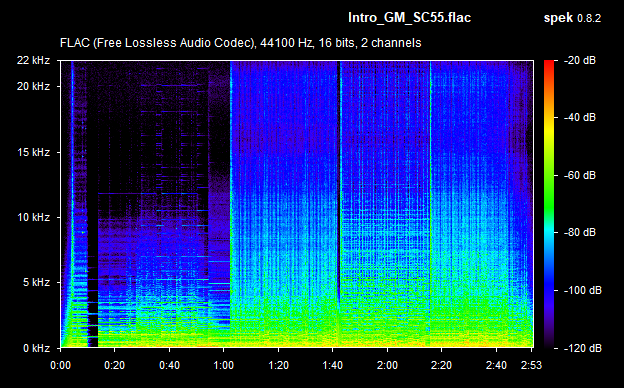The image size is (624, 388).
Task: Select the 2:20 time axis marker
Action: click(441, 365)
